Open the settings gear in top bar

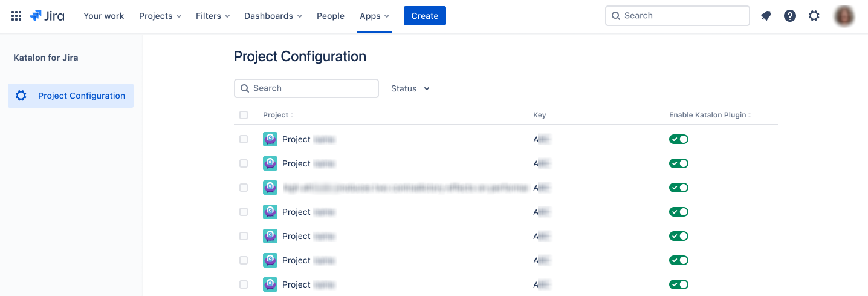pos(814,16)
